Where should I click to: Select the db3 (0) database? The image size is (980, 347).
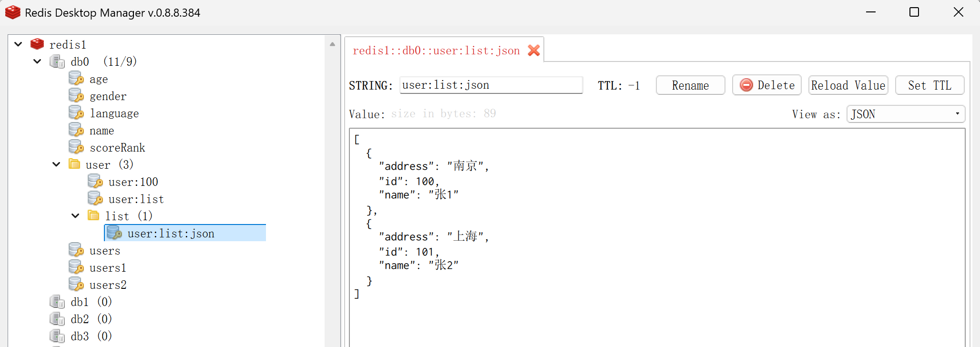(x=91, y=337)
